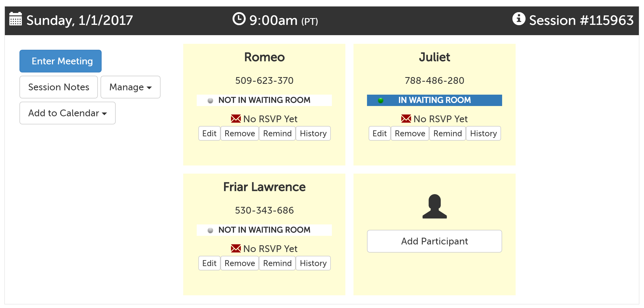
Task: Click Juliet's red RSVP envelope icon
Action: 406,119
